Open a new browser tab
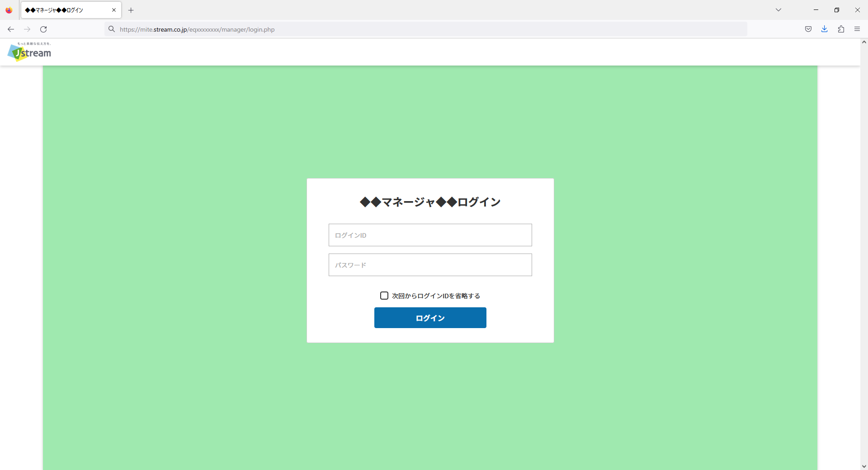This screenshot has height=470, width=868. click(x=131, y=10)
